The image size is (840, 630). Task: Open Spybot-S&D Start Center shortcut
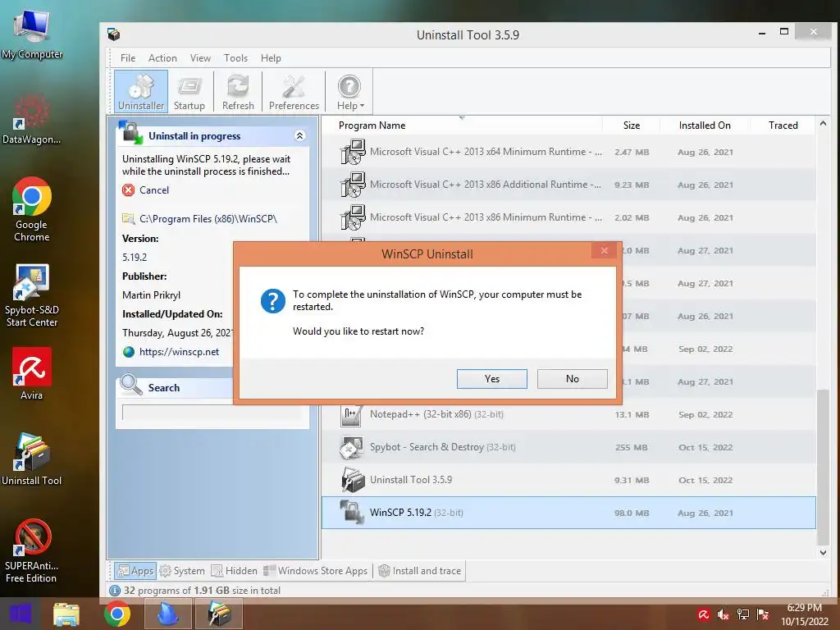tap(32, 295)
